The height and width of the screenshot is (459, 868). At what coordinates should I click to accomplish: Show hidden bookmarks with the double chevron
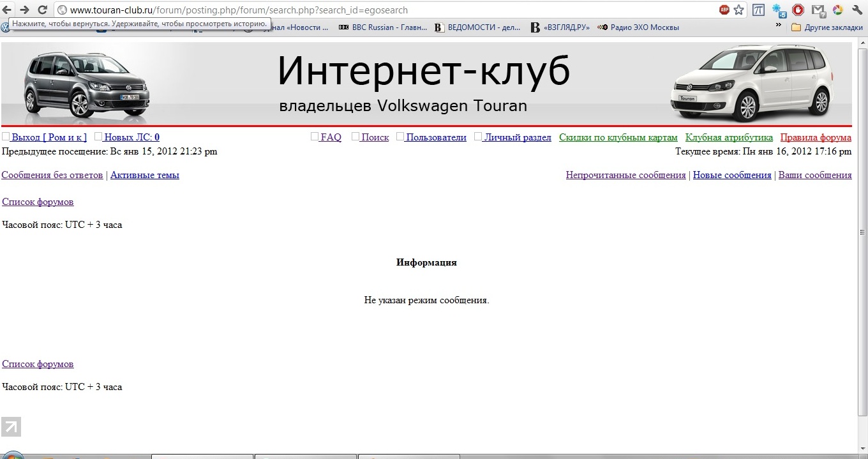[x=779, y=26]
